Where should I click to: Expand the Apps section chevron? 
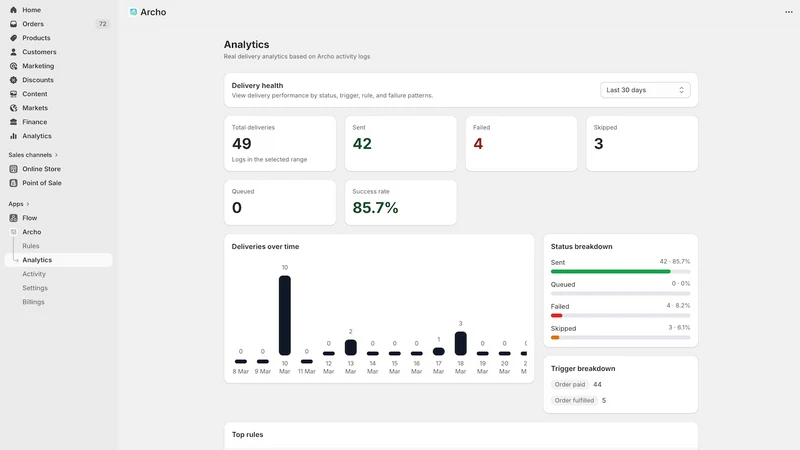28,204
